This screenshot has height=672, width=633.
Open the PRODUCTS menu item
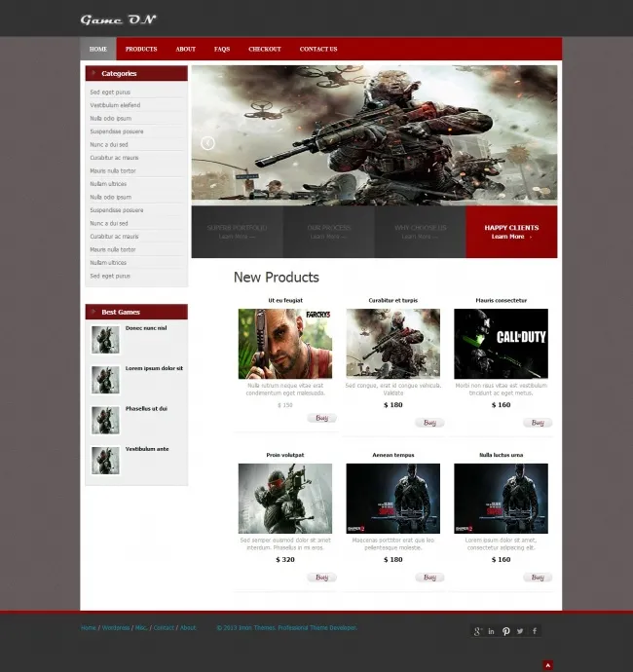pyautogui.click(x=141, y=49)
